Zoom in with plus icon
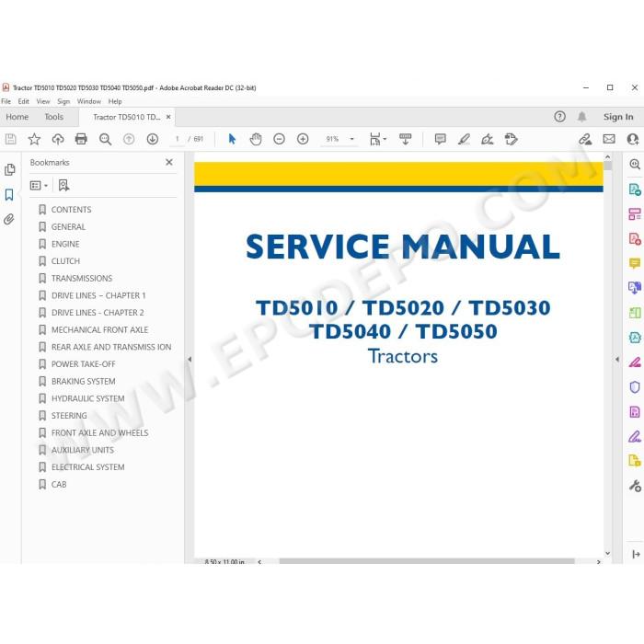 (x=303, y=139)
